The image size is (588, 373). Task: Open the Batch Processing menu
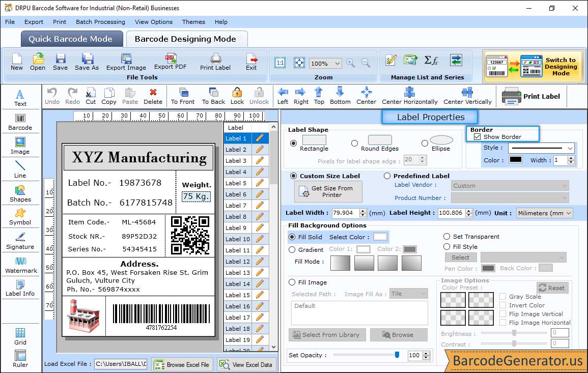click(100, 22)
